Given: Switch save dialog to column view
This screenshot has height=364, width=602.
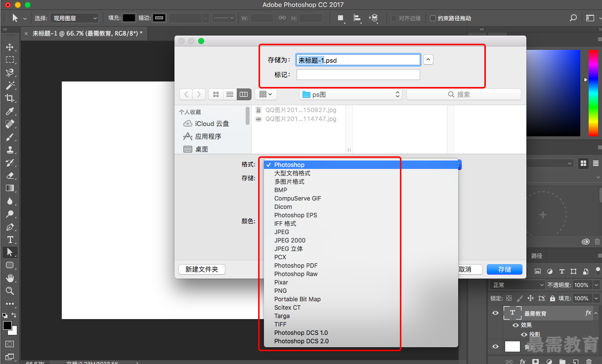Looking at the screenshot, I should click(244, 94).
